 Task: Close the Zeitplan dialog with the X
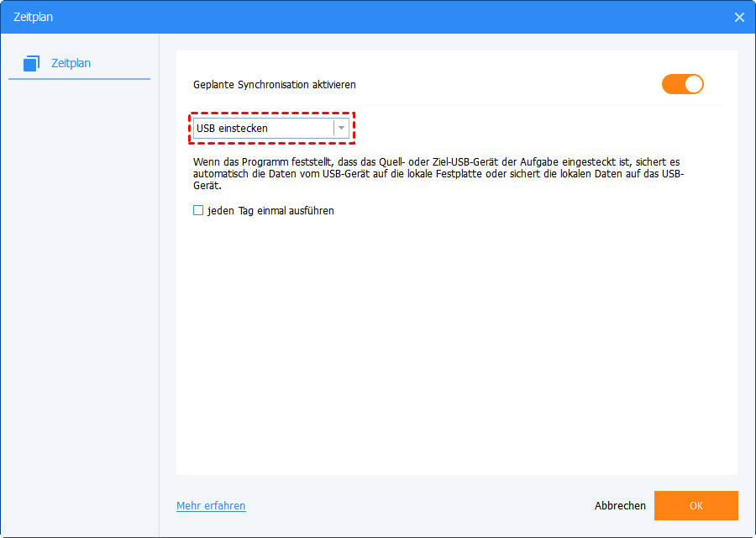pos(739,17)
